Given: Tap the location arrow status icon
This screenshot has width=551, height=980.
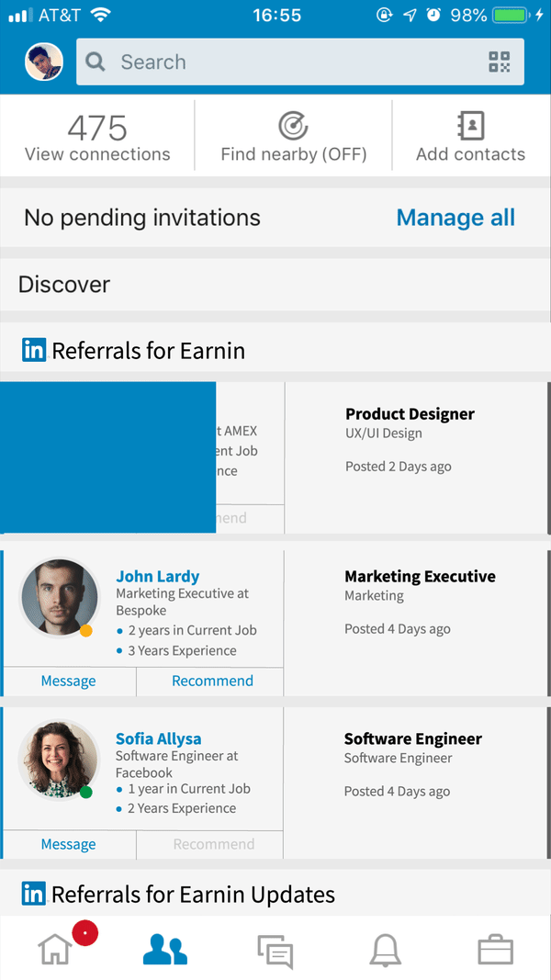Looking at the screenshot, I should 410,15.
